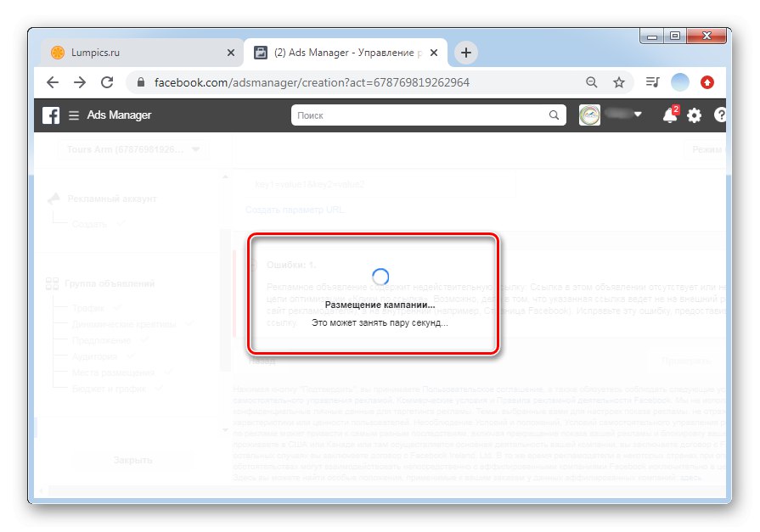Screen dimensions: 760x532
Task: Select Рекламный аккаунт in sidebar
Action: (112, 199)
